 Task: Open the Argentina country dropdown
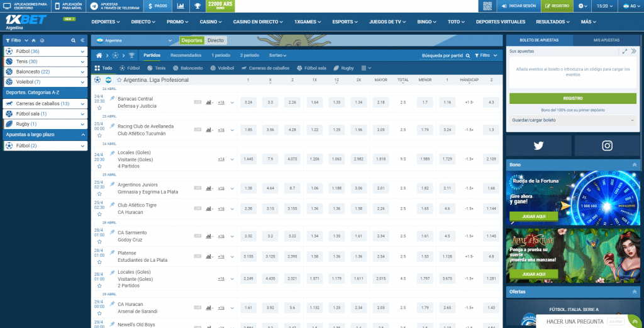[135, 41]
